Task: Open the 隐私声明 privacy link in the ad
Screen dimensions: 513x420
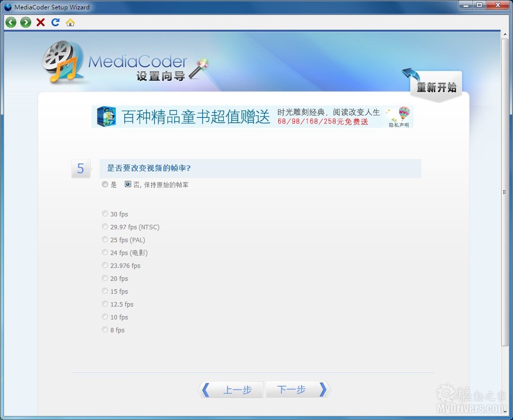Action: pos(399,125)
